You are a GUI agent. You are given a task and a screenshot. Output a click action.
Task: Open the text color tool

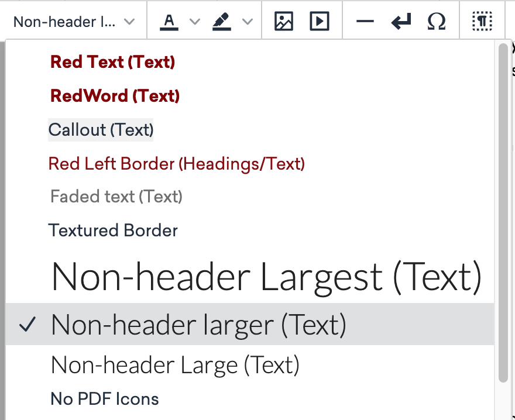click(169, 22)
